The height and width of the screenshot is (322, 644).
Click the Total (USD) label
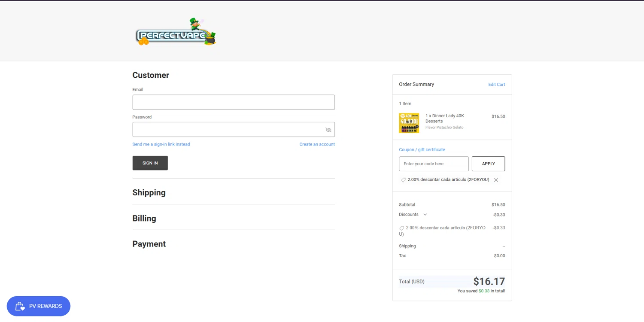point(412,282)
